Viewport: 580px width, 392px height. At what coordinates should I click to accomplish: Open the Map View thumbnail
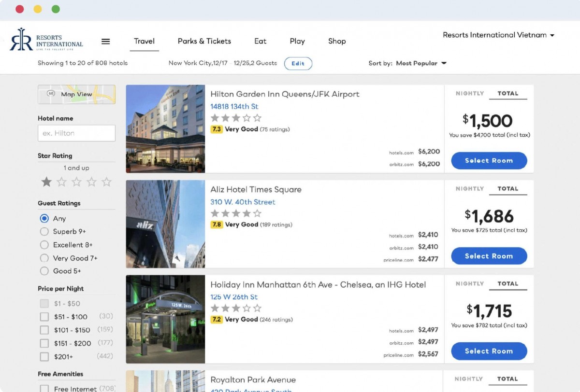pyautogui.click(x=76, y=94)
